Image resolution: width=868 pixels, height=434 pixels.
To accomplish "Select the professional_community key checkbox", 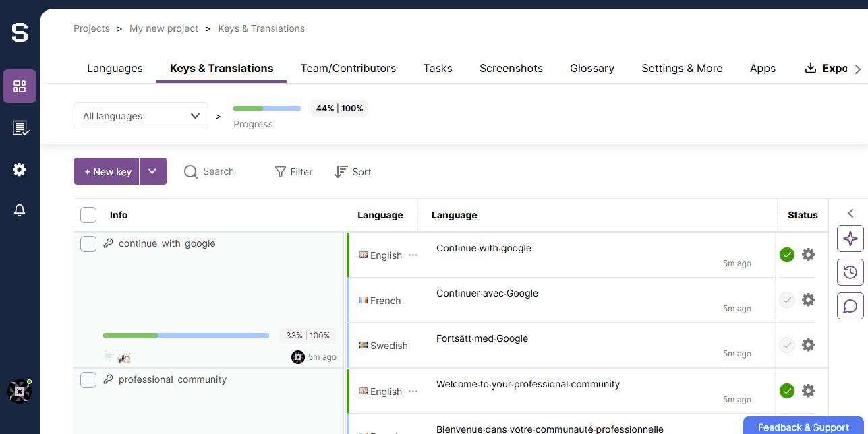I will [x=88, y=380].
